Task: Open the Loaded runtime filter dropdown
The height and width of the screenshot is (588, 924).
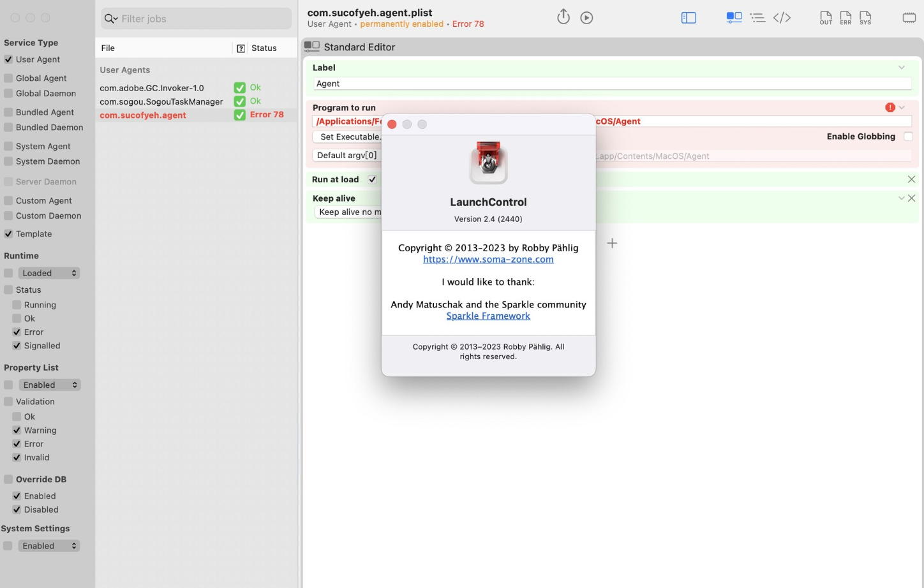Action: (49, 272)
